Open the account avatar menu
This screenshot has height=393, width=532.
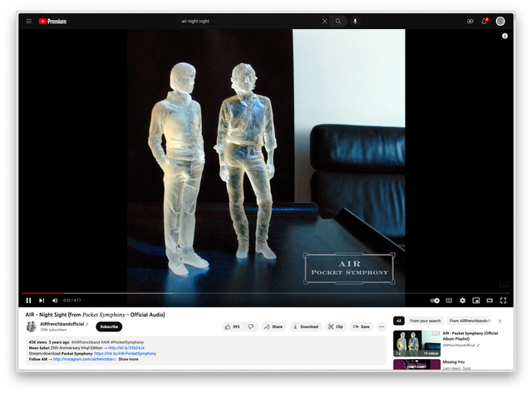click(500, 22)
